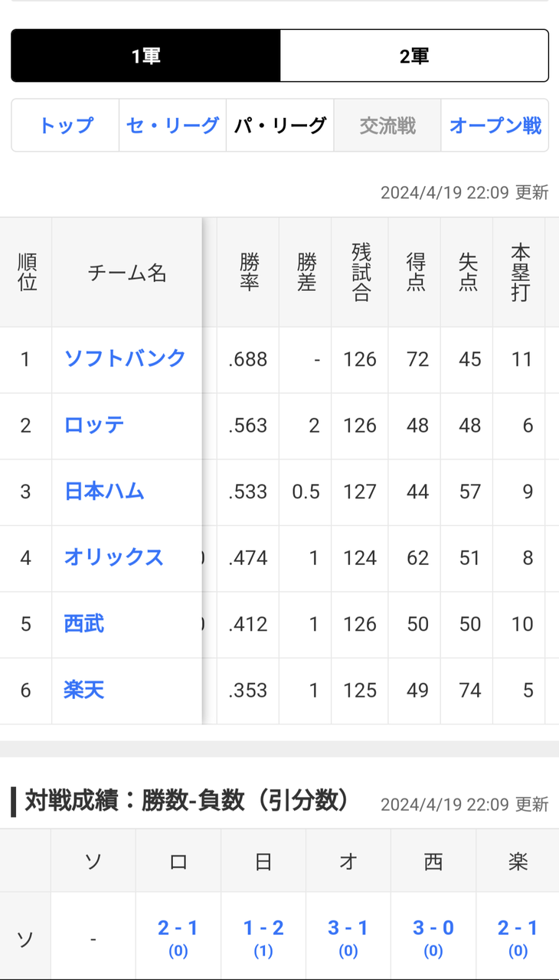
Task: Switch to the 2軍 tab
Action: pyautogui.click(x=414, y=56)
